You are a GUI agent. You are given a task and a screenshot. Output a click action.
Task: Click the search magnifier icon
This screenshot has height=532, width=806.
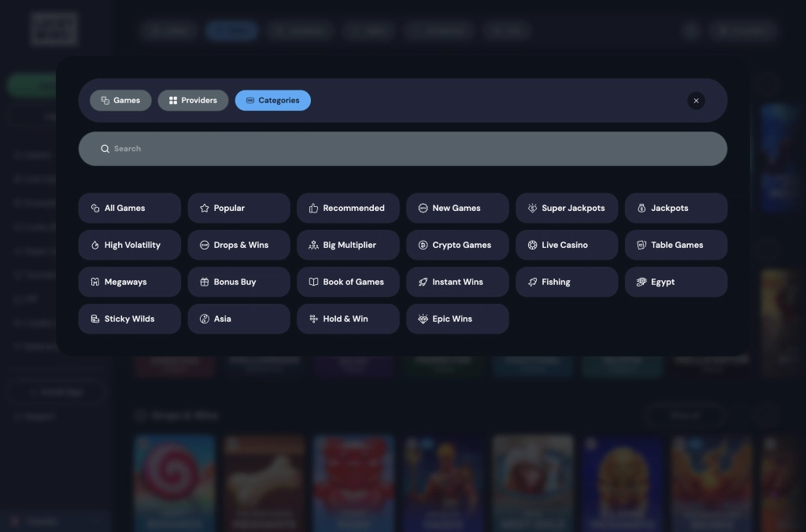click(x=105, y=148)
